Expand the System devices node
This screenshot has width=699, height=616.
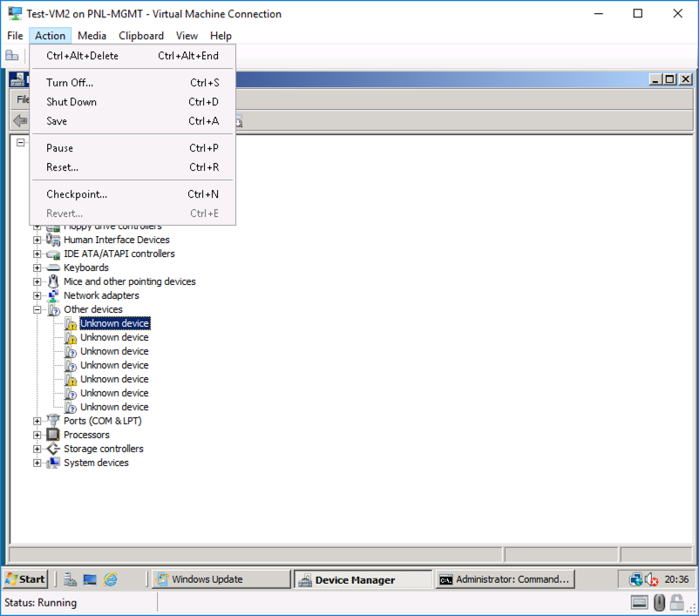click(37, 463)
